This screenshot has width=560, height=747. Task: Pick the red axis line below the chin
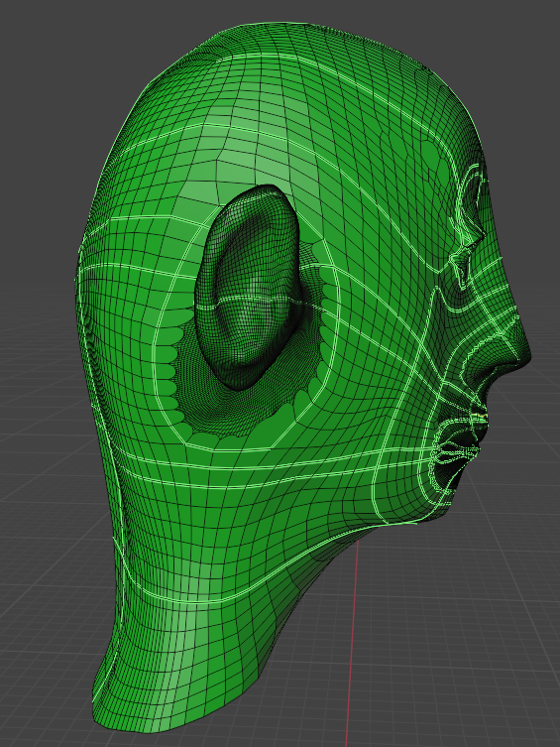pyautogui.click(x=352, y=643)
